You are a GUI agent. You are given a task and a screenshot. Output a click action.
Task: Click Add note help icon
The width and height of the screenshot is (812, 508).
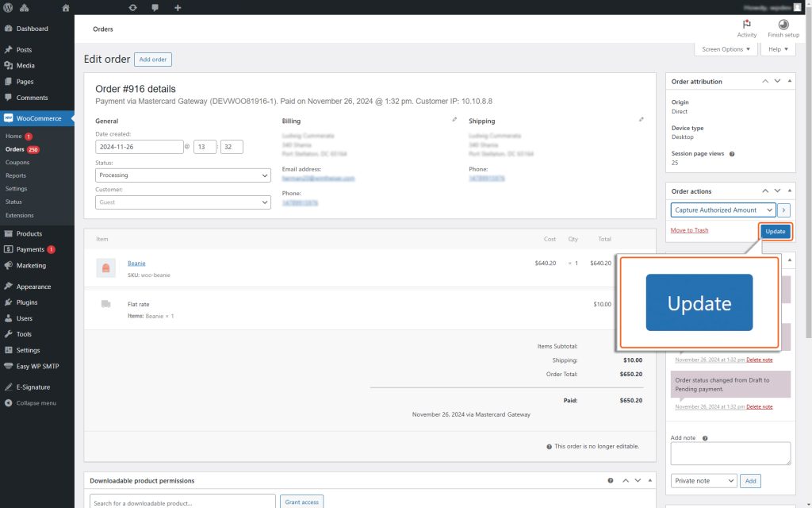click(x=705, y=438)
